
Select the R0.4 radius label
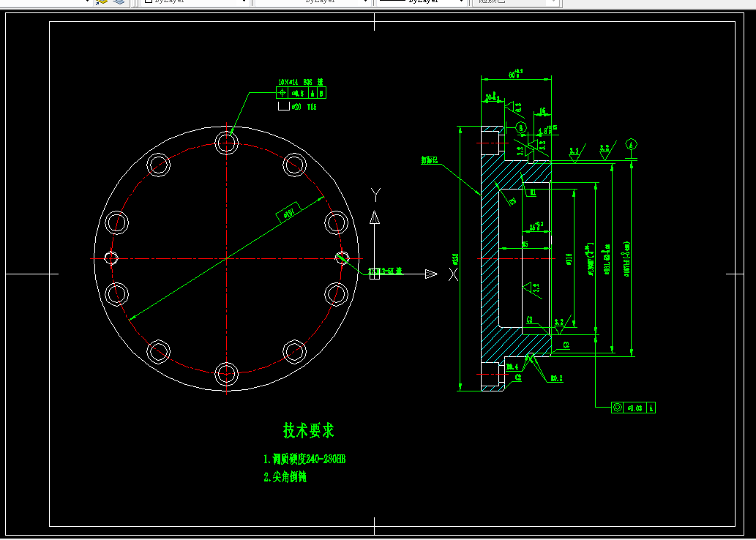pos(512,367)
